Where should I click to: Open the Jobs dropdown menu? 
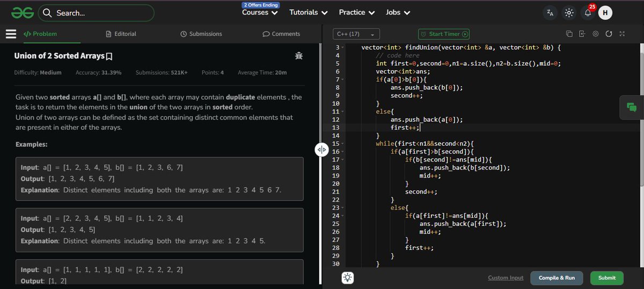coord(398,12)
